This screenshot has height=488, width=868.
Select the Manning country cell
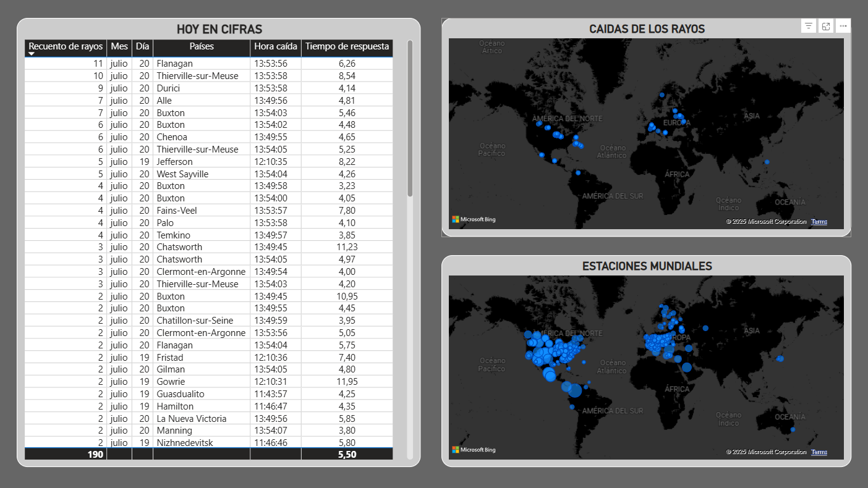point(202,431)
